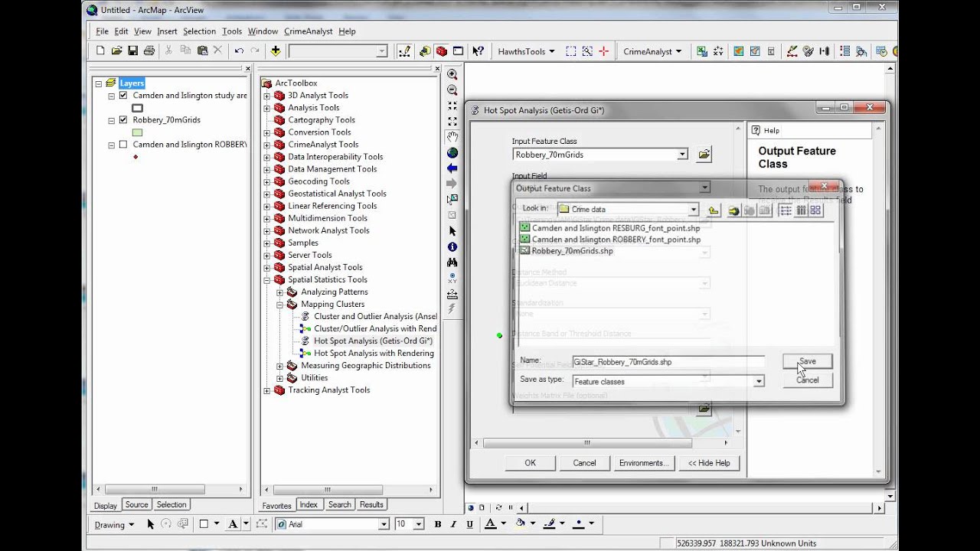Image resolution: width=980 pixels, height=551 pixels.
Task: Select Robbery_70mGrids.shp in file list
Action: point(572,251)
